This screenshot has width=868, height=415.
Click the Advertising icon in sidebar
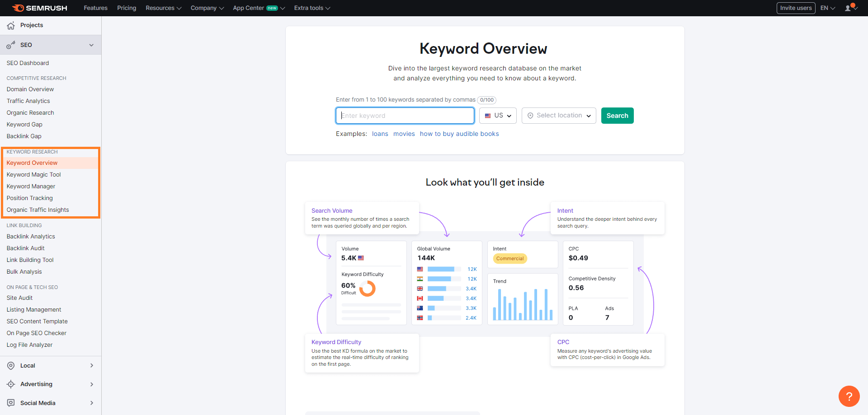10,384
